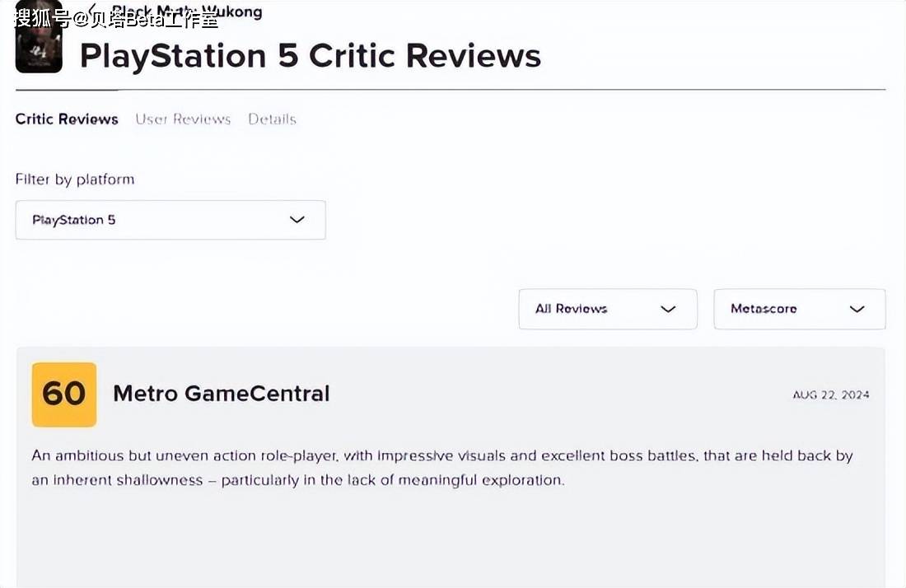Click the game cover thumbnail
Viewport: 906px width, 588px height.
tap(39, 41)
